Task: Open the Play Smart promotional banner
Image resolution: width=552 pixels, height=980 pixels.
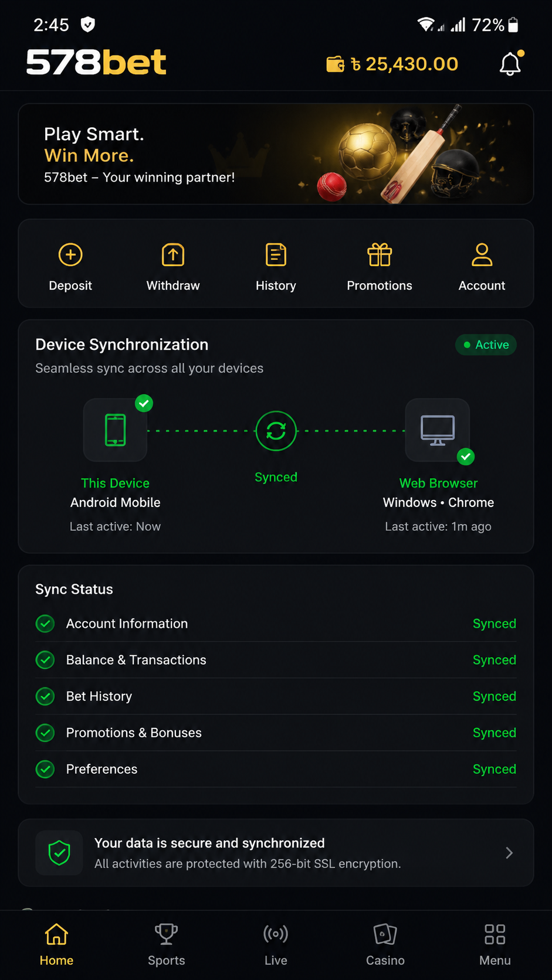Action: tap(276, 154)
